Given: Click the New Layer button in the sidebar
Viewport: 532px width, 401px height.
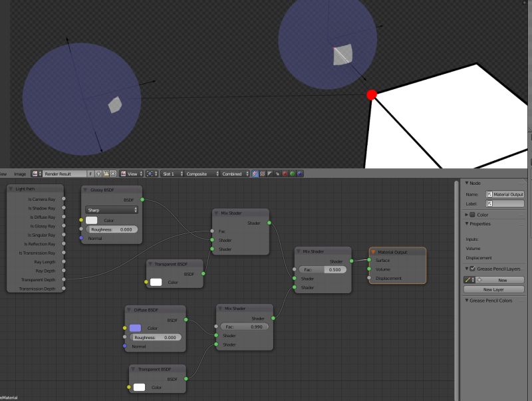Looking at the screenshot, I should [x=495, y=290].
